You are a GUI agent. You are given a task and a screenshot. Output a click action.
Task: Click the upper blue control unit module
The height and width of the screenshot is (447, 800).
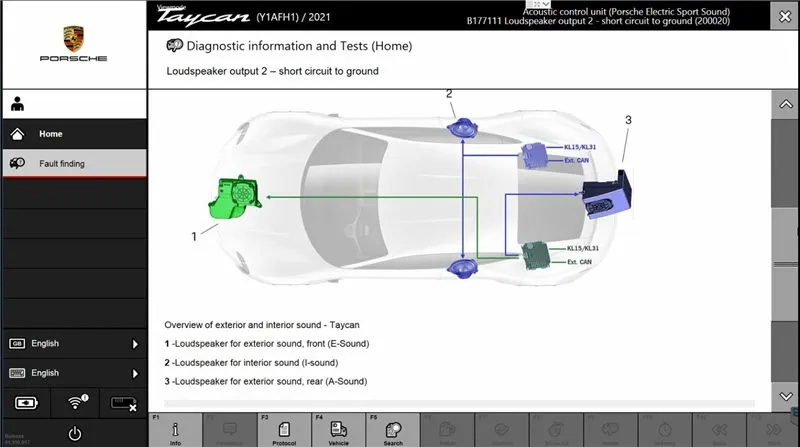[x=534, y=155]
